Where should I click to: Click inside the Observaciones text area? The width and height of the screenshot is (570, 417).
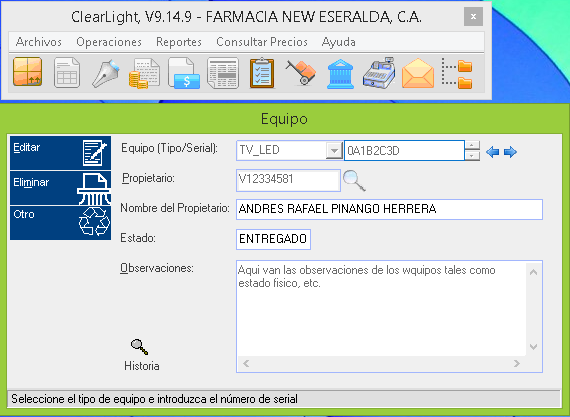pyautogui.click(x=381, y=309)
